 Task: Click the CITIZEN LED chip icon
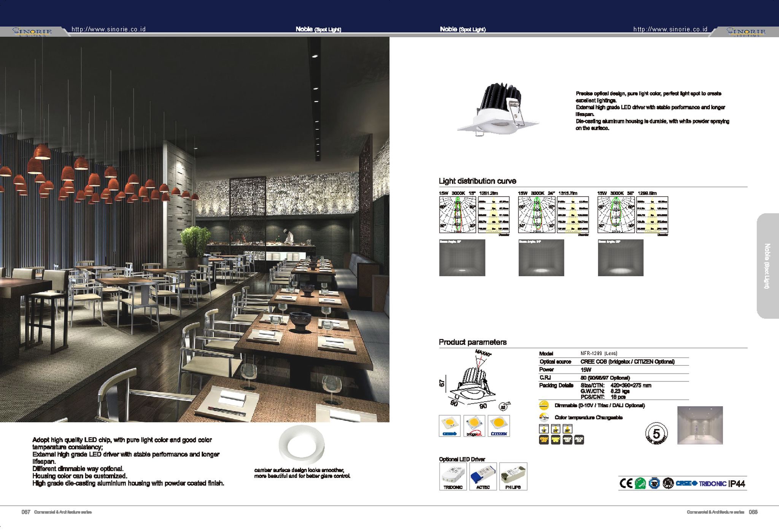(x=499, y=426)
